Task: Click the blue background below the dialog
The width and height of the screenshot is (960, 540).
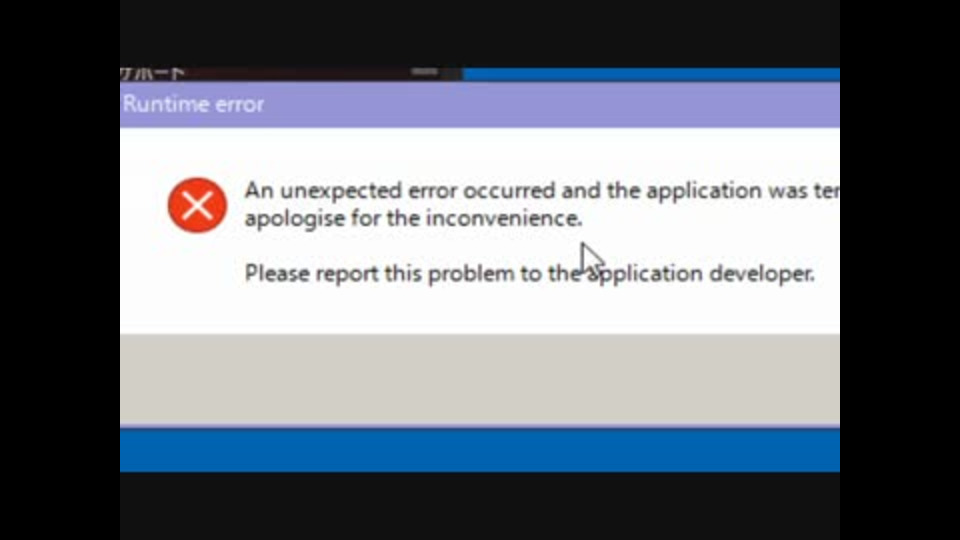Action: pos(479,449)
